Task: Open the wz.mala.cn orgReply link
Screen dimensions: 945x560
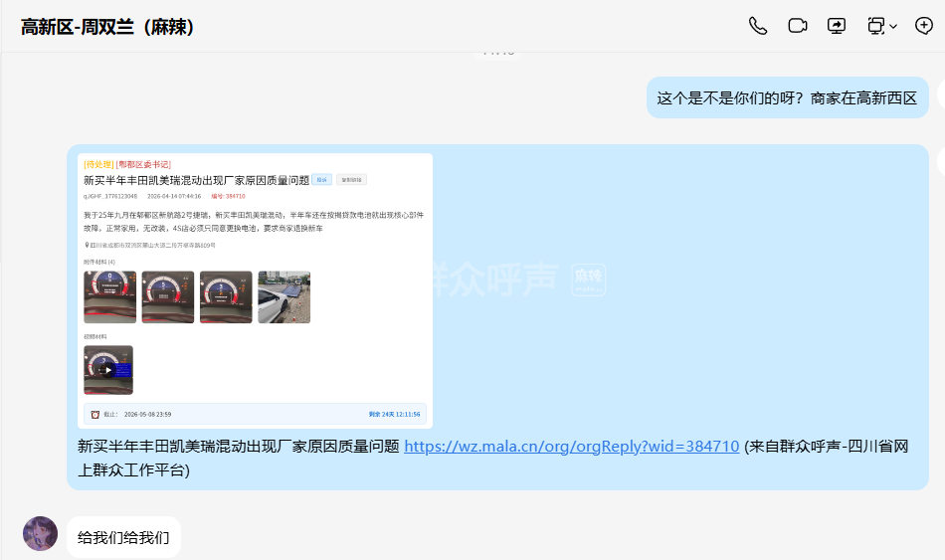Action: (x=571, y=447)
